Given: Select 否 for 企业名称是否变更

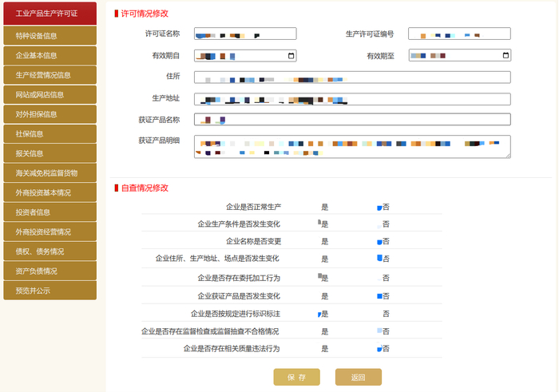Looking at the screenshot, I should pos(379,242).
